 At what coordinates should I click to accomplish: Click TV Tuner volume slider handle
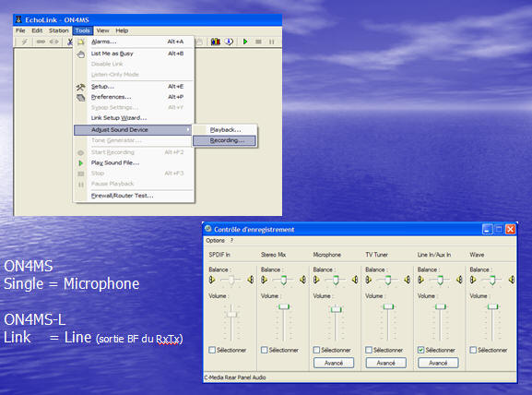click(x=388, y=306)
